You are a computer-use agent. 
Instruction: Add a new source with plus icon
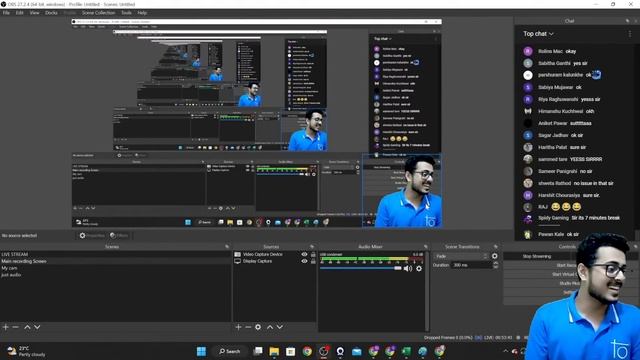[238, 327]
